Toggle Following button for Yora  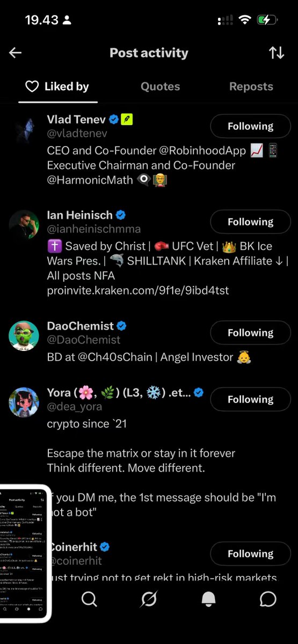click(x=250, y=399)
